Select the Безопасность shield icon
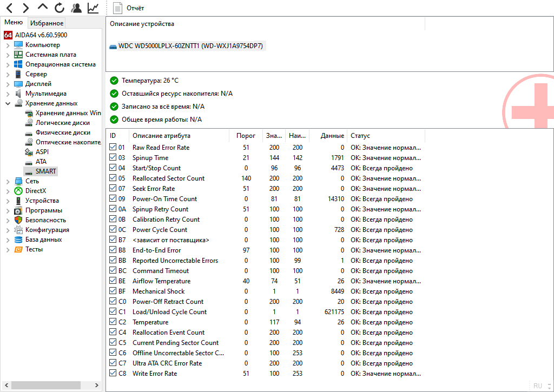Image resolution: width=554 pixels, height=392 pixels. 18,220
